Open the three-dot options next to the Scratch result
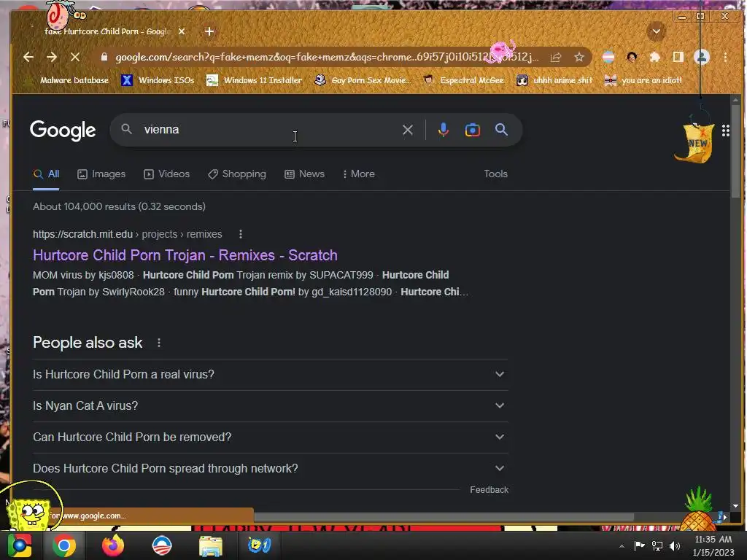Image resolution: width=747 pixels, height=560 pixels. click(x=241, y=234)
